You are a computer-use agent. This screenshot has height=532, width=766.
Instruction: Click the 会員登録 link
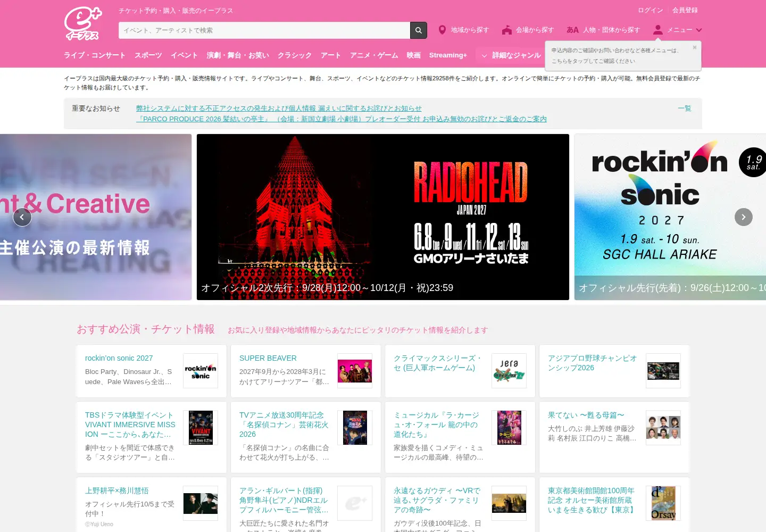[685, 10]
